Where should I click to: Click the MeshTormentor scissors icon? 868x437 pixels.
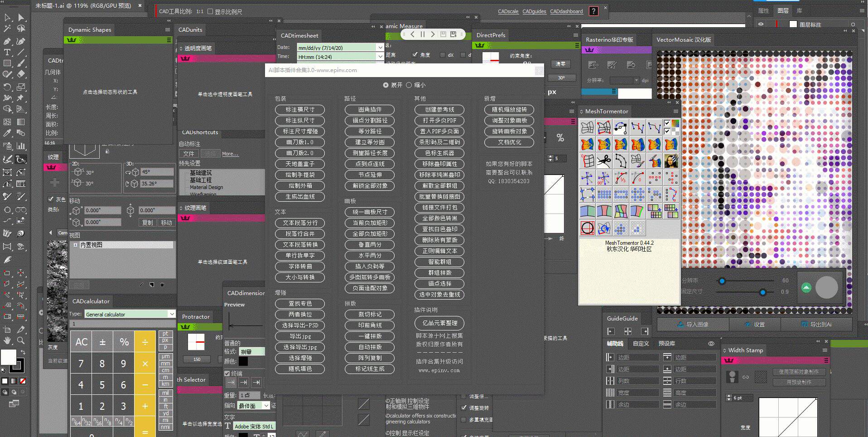604,161
